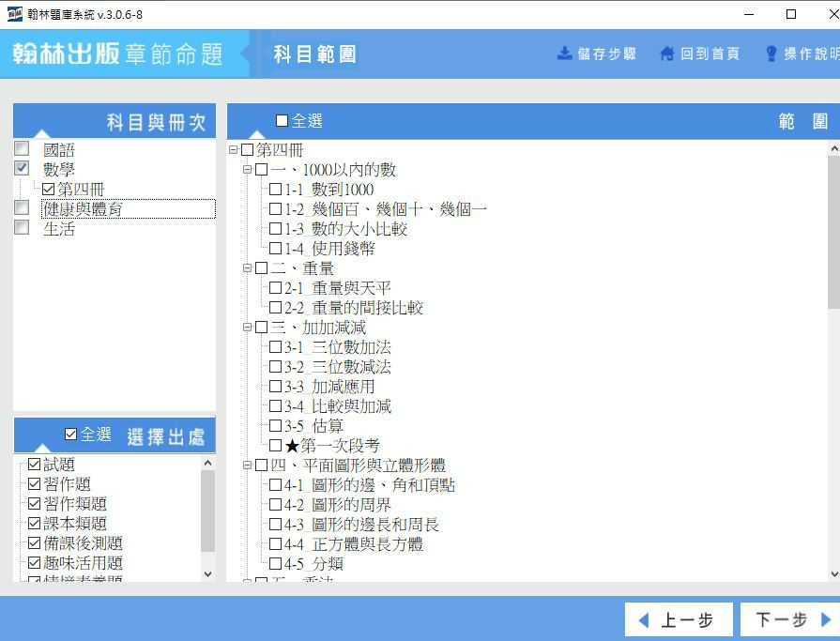Click range tree scroll up arrow
Screen dimensions: 840x641
(x=834, y=148)
